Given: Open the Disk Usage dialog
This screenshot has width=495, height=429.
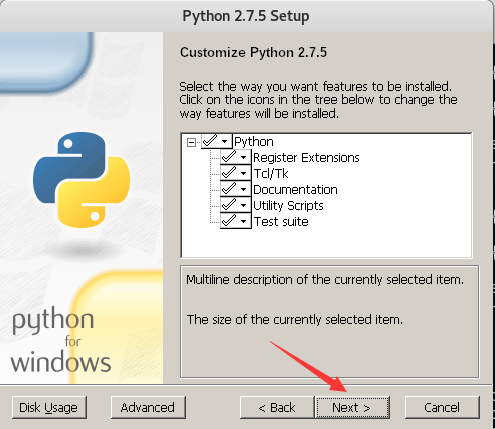Looking at the screenshot, I should click(49, 407).
